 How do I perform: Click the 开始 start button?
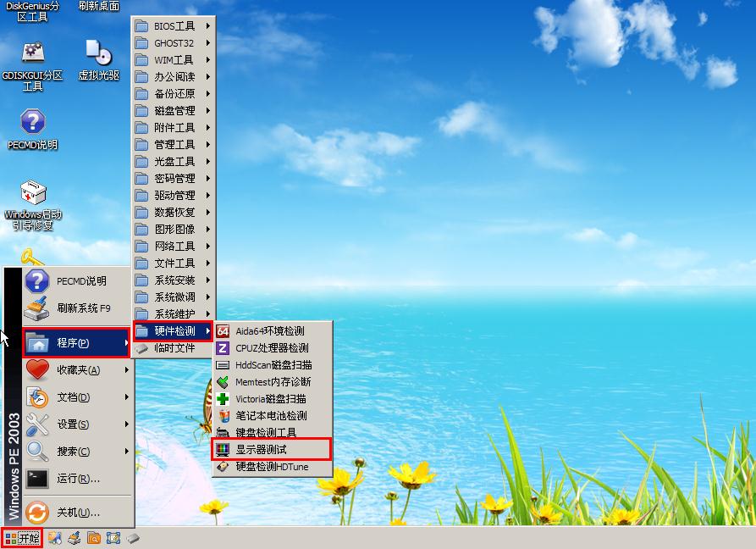(22, 538)
